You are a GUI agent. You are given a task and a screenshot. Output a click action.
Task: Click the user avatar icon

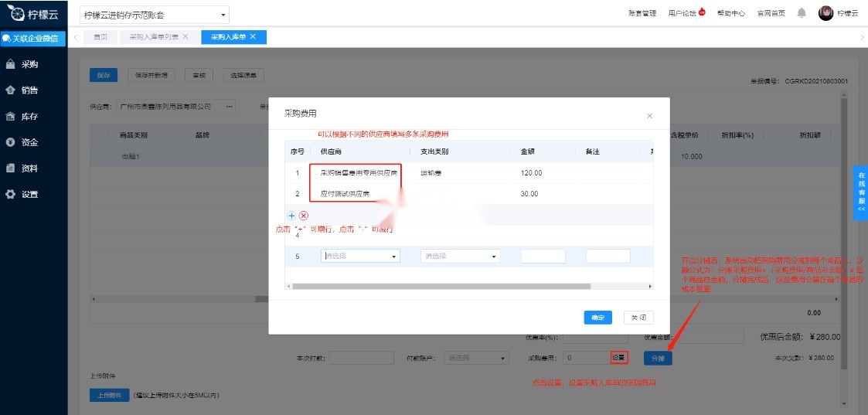825,13
